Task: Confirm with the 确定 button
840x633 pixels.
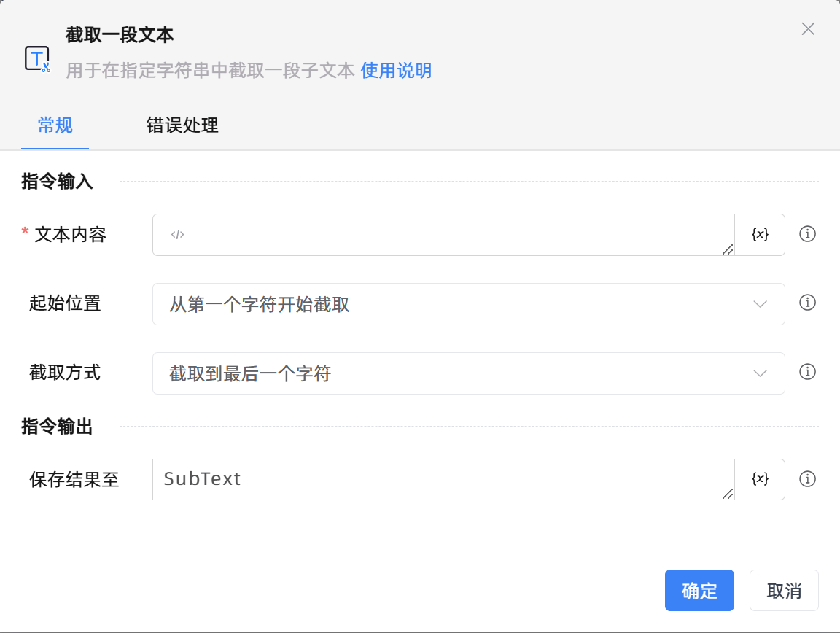Action: [699, 590]
